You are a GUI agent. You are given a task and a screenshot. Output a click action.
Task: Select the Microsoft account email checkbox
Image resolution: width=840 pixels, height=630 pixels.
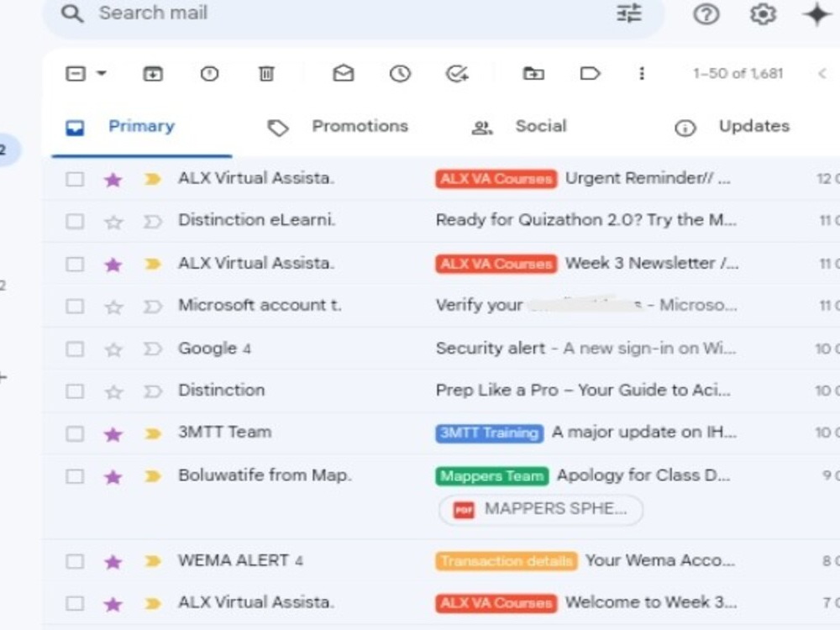75,306
